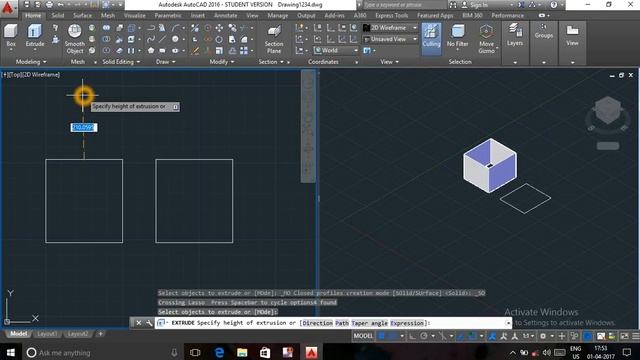Add a new layout with plus tab
Viewport: 640px width, 360px height.
tap(100, 334)
